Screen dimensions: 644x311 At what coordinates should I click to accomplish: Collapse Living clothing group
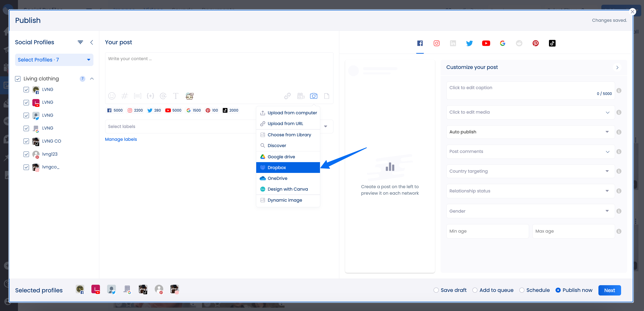click(92, 79)
